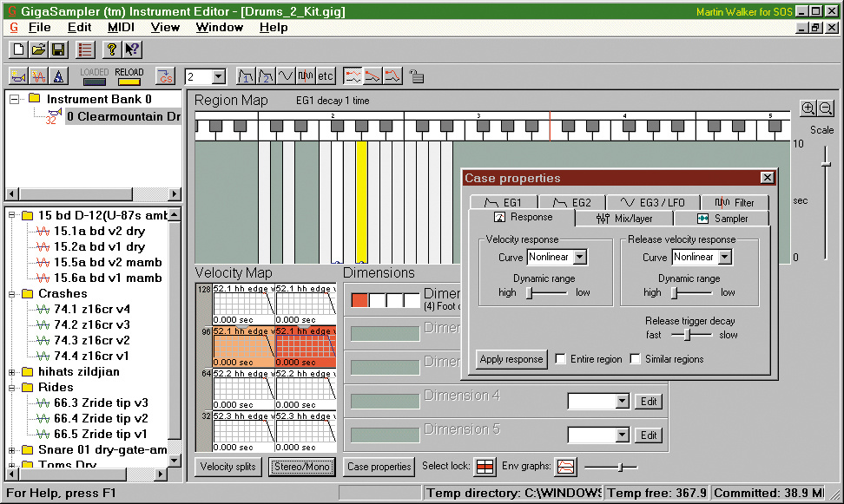Screen dimensions: 844x504
Task: Enable the Similar regions checkbox
Action: [636, 359]
